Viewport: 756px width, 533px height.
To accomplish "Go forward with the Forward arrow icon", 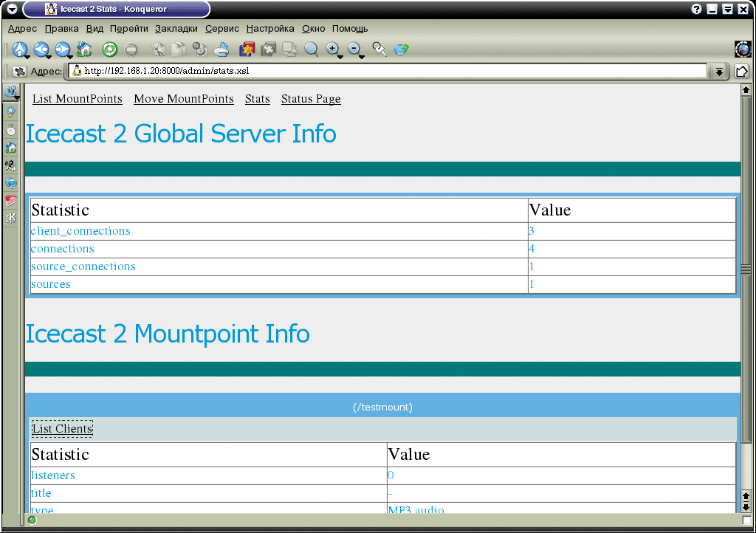I will tap(63, 49).
